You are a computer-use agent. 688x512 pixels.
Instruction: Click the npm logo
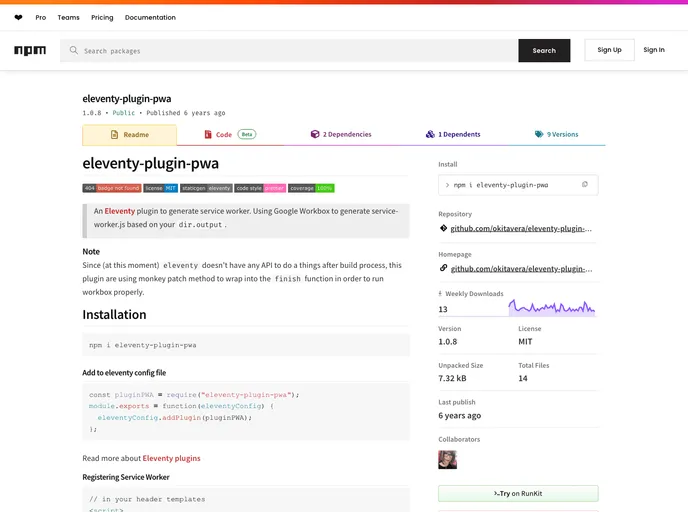[30, 50]
